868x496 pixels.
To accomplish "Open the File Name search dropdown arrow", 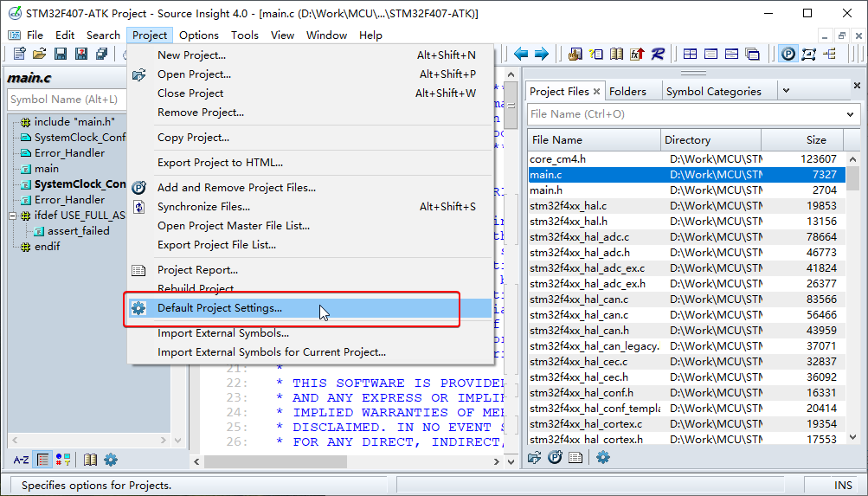I will pos(851,114).
